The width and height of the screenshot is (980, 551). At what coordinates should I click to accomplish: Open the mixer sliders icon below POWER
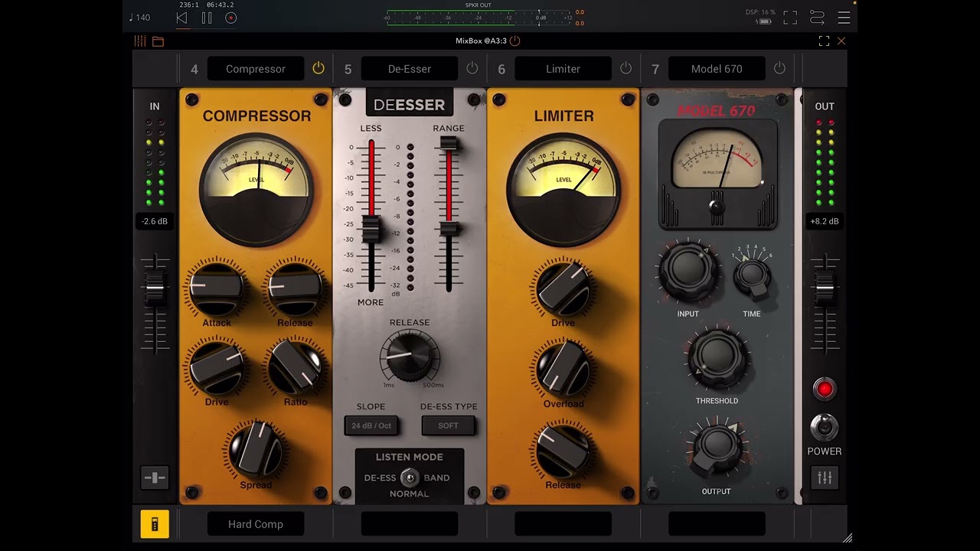(x=825, y=478)
